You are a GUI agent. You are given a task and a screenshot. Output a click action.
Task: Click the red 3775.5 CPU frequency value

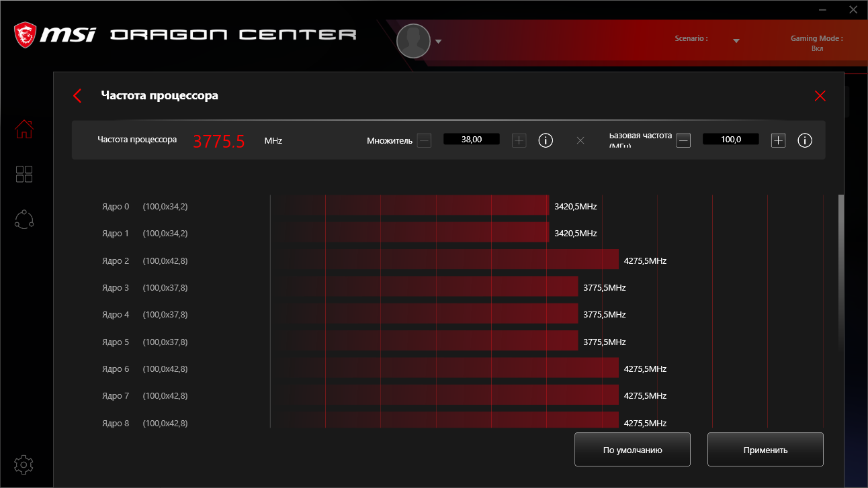pos(219,142)
